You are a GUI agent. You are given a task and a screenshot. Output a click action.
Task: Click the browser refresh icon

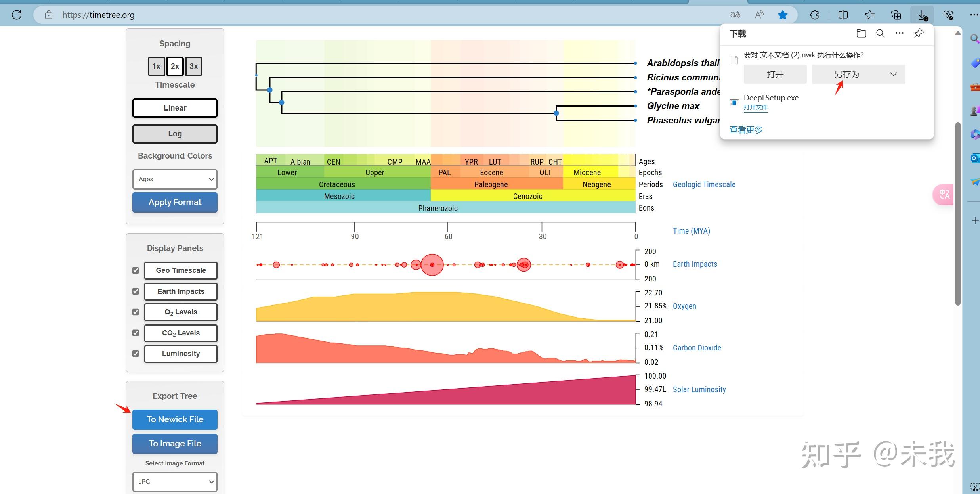tap(17, 15)
